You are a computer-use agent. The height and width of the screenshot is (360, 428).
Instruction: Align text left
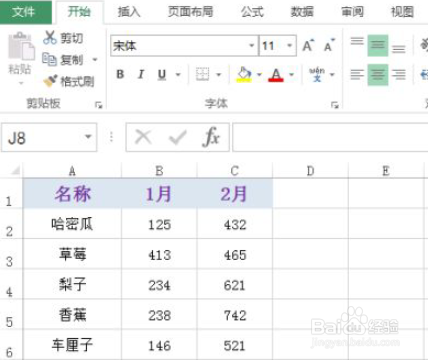pyautogui.click(x=357, y=74)
